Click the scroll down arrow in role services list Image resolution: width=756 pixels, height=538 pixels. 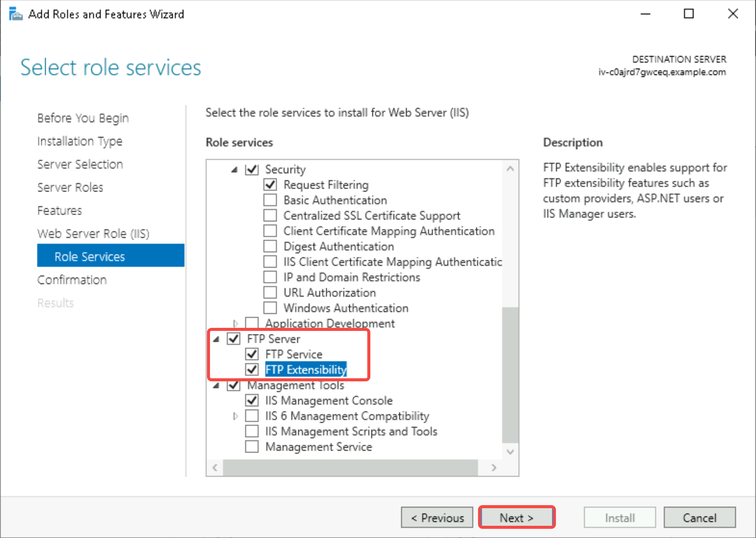coord(510,452)
